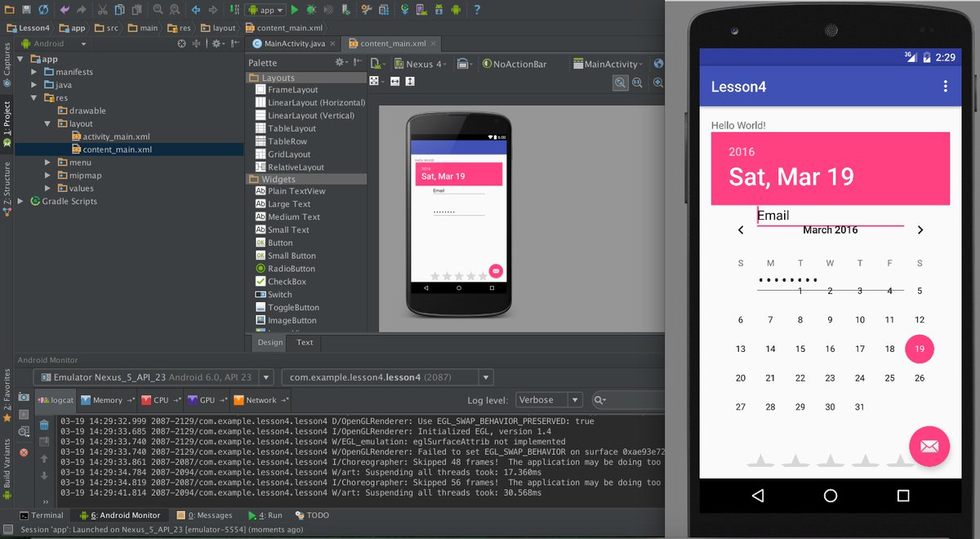Click the screen record icon in Android Monitor
Viewport: 980px width, 539px height.
(x=24, y=414)
